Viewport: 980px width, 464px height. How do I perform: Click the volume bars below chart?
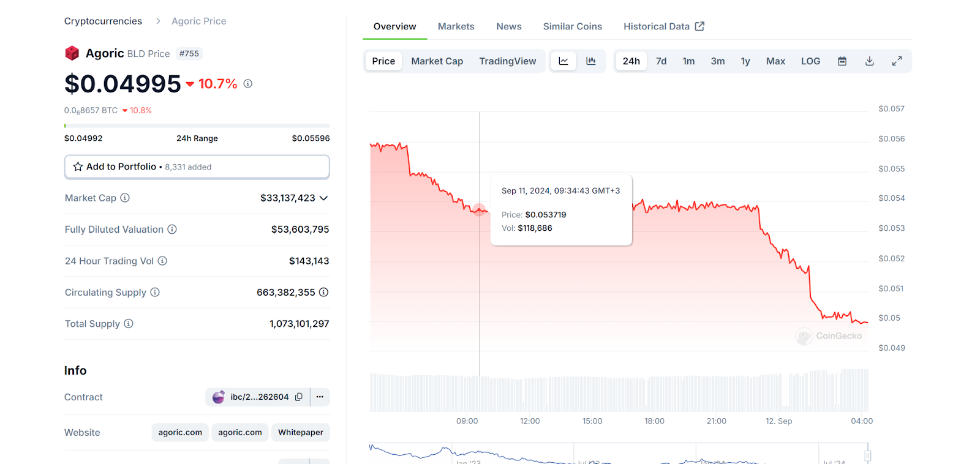[x=619, y=391]
